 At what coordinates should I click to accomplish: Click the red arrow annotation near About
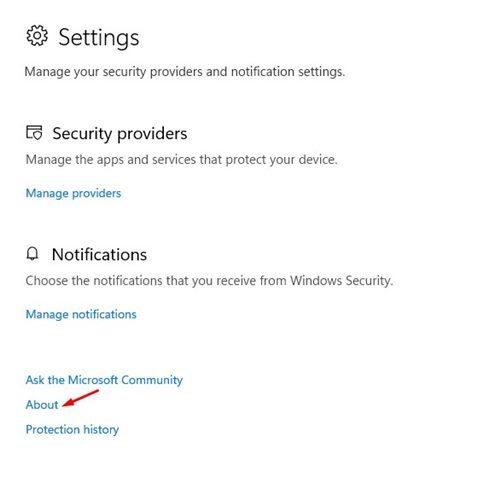coord(80,398)
